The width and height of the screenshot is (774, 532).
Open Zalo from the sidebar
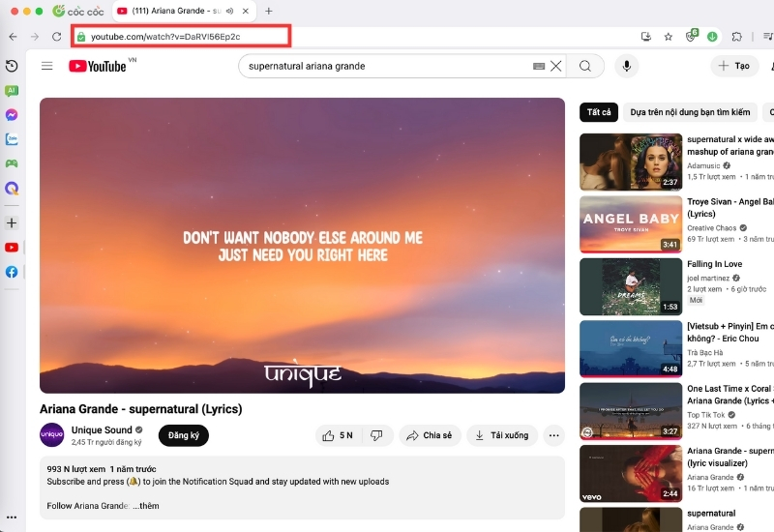(x=12, y=139)
